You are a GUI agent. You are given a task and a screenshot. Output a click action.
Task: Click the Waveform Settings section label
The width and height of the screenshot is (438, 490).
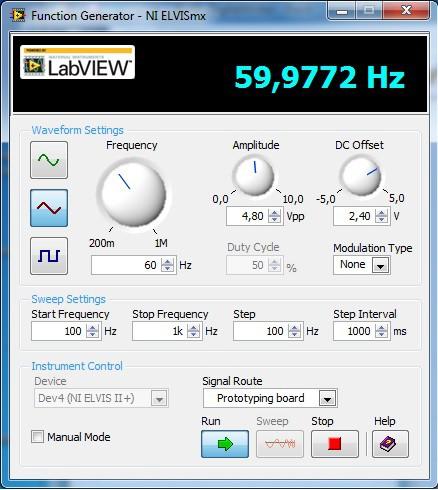[x=77, y=130]
